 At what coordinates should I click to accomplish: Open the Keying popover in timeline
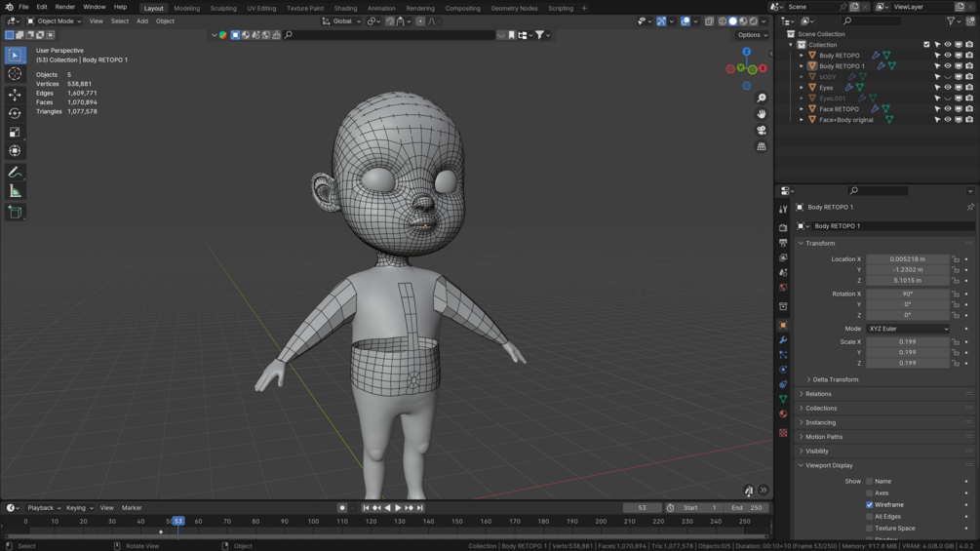[79, 508]
